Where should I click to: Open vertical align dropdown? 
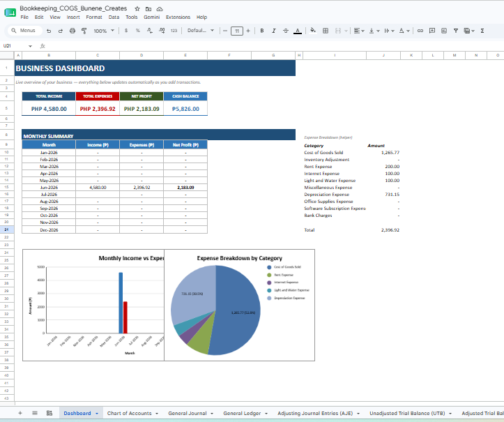click(x=374, y=31)
